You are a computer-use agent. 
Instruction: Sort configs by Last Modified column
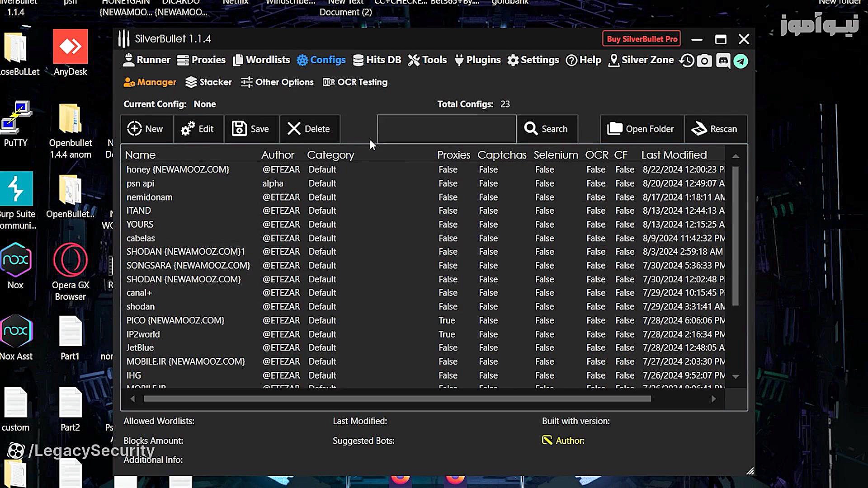point(674,155)
